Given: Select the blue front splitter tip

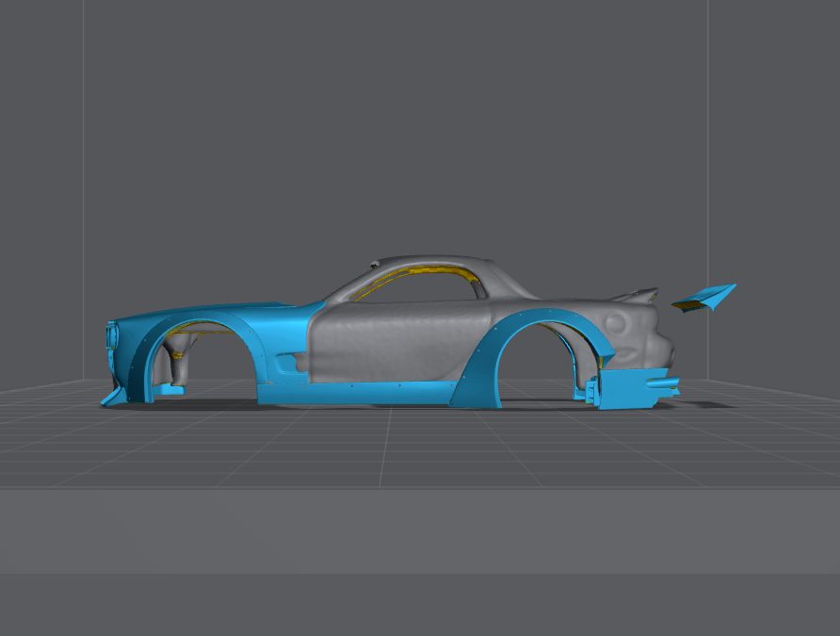Looking at the screenshot, I should (111, 398).
